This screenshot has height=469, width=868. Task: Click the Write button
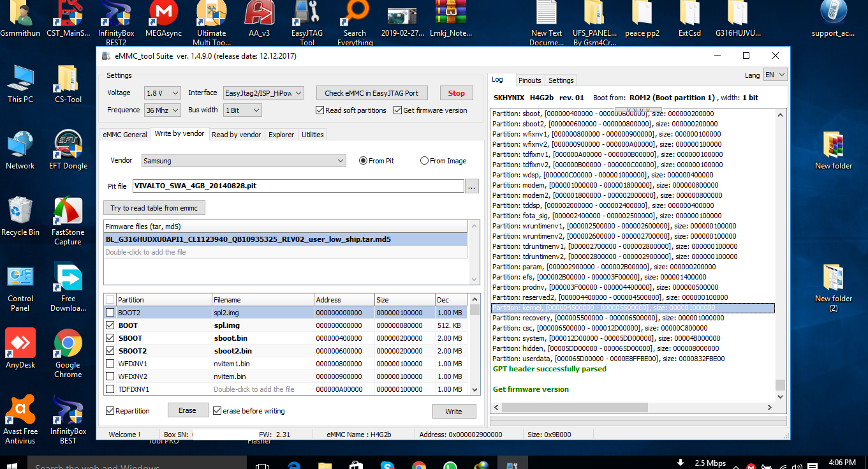[454, 412]
